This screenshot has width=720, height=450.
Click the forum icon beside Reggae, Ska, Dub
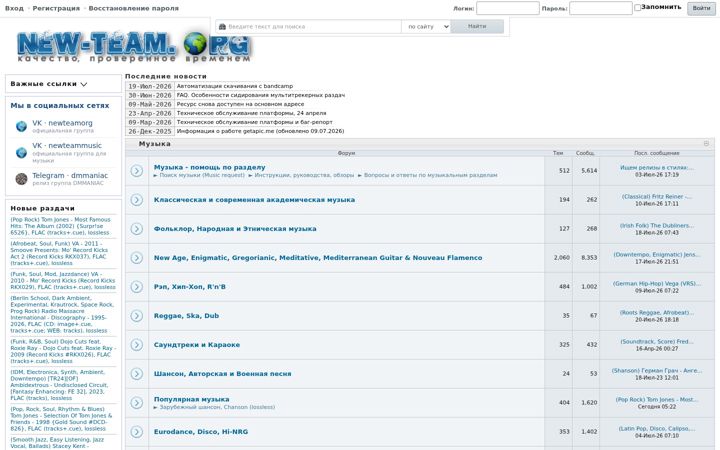[136, 315]
